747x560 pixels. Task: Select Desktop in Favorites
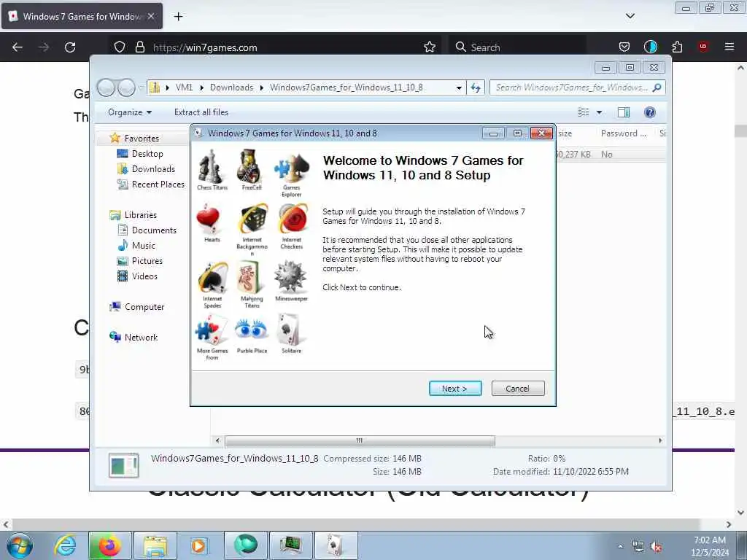[x=141, y=154]
